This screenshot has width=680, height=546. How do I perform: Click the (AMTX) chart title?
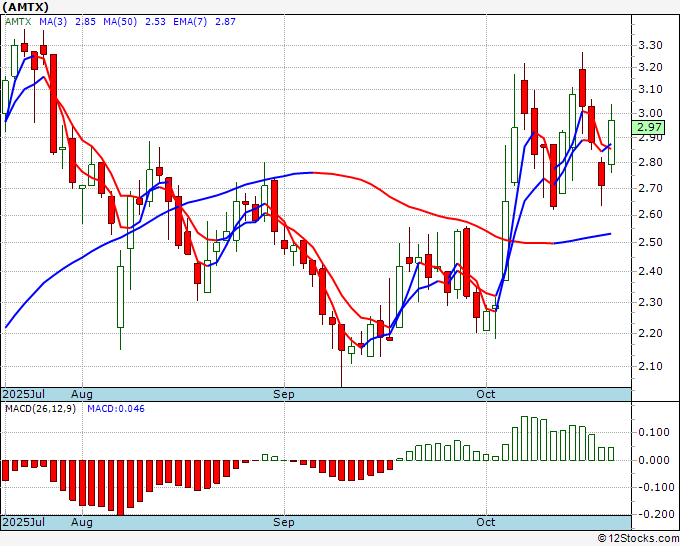[25, 7]
